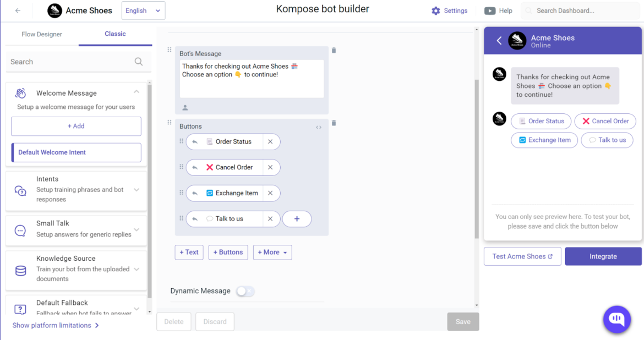Screen dimensions: 644x340
Task: Select the Default Fallback question mark icon
Action: click(20, 309)
